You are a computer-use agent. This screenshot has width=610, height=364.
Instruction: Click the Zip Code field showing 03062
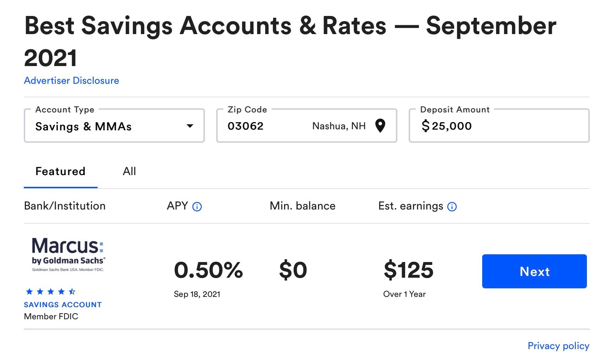(307, 126)
